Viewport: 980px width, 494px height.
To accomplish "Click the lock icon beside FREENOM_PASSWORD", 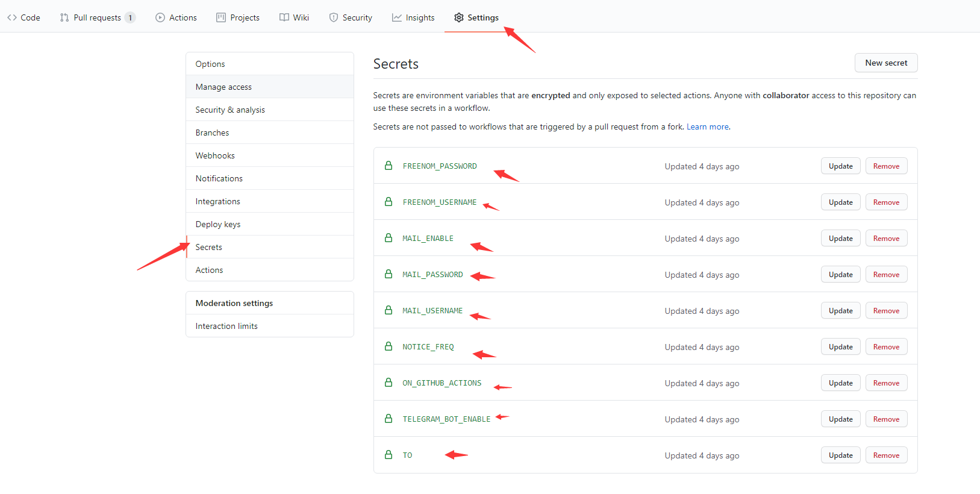I will tap(389, 166).
